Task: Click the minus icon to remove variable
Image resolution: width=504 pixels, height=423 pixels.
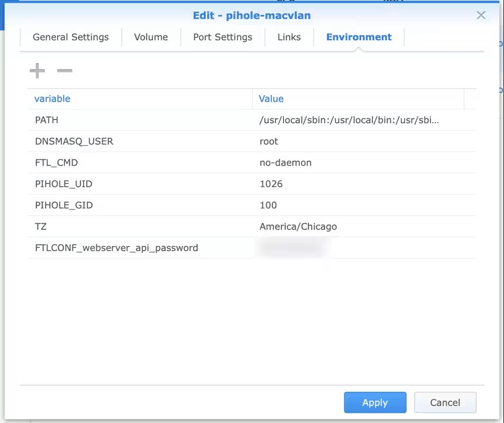Action: coord(65,70)
